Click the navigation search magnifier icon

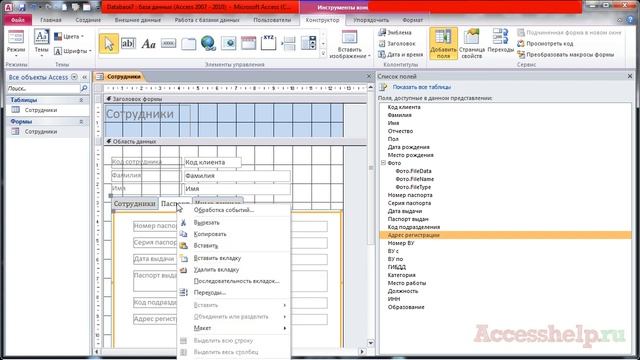84,88
